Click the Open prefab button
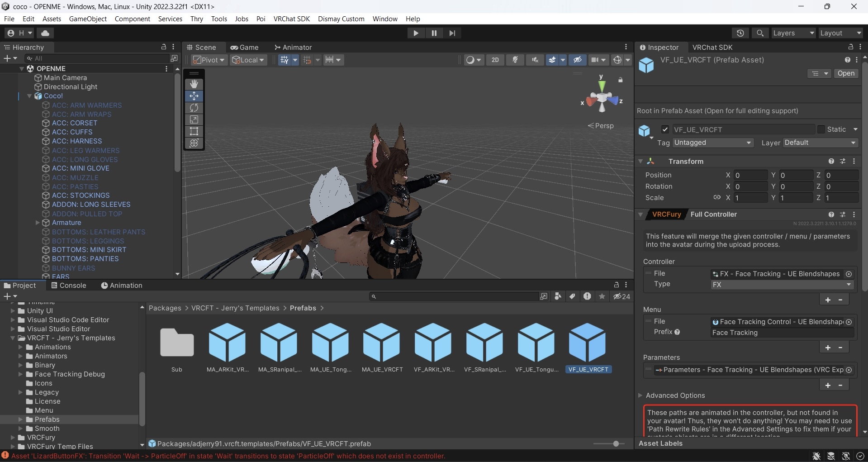The height and width of the screenshot is (462, 868). click(x=846, y=73)
